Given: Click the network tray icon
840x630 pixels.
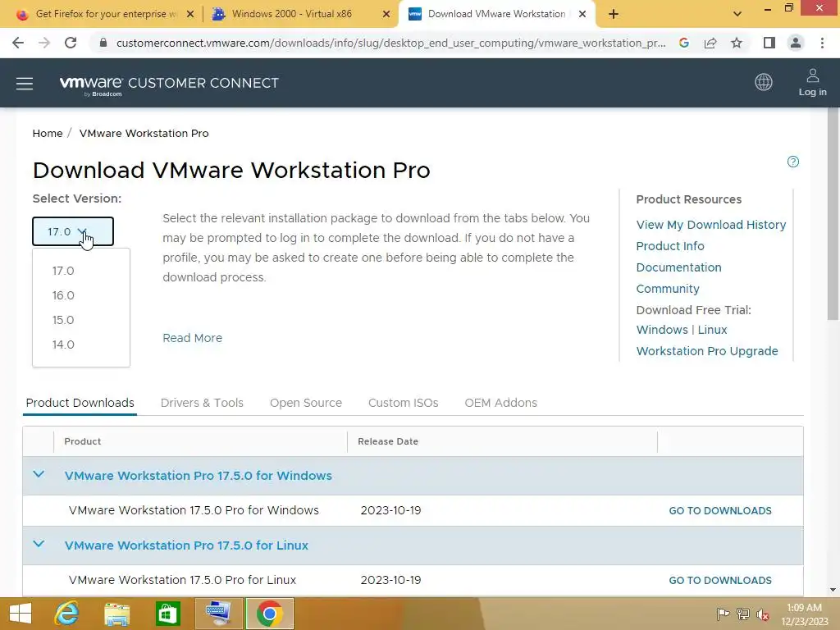Looking at the screenshot, I should 743,614.
